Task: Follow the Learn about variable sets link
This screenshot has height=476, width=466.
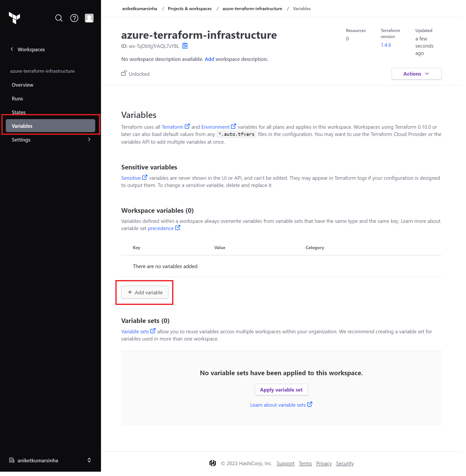Action: pos(278,405)
